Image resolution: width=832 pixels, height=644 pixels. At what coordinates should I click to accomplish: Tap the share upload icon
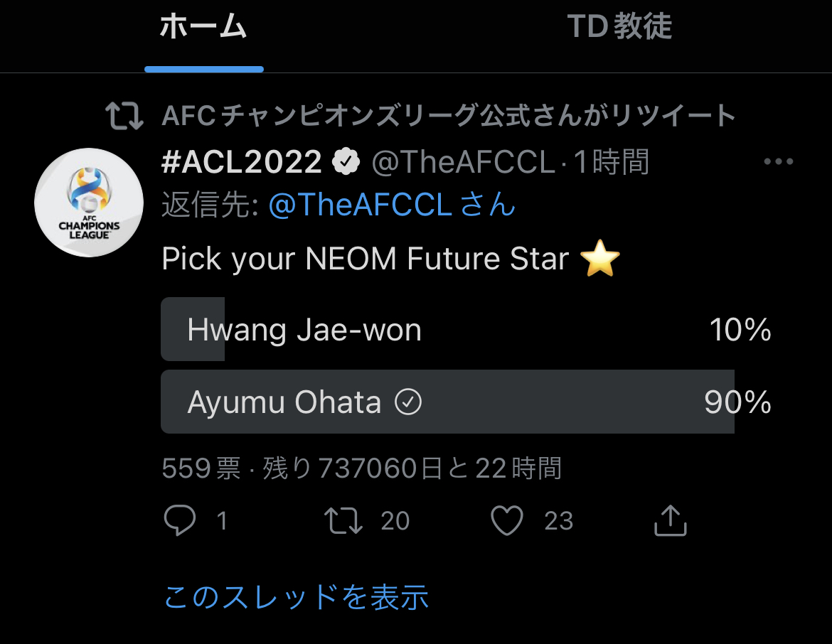coord(669,521)
